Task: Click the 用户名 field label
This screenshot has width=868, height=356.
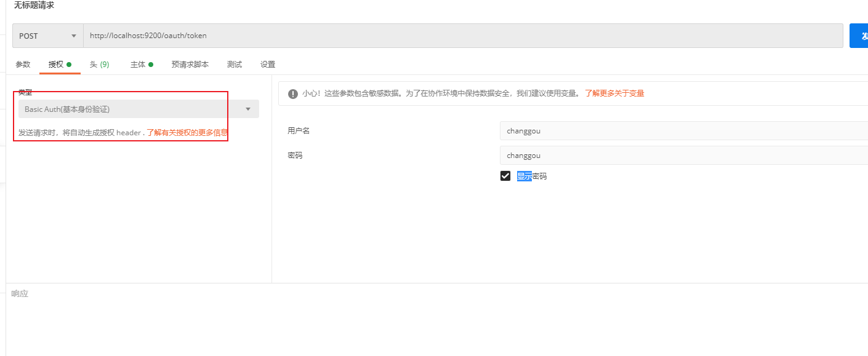Action: coord(299,131)
